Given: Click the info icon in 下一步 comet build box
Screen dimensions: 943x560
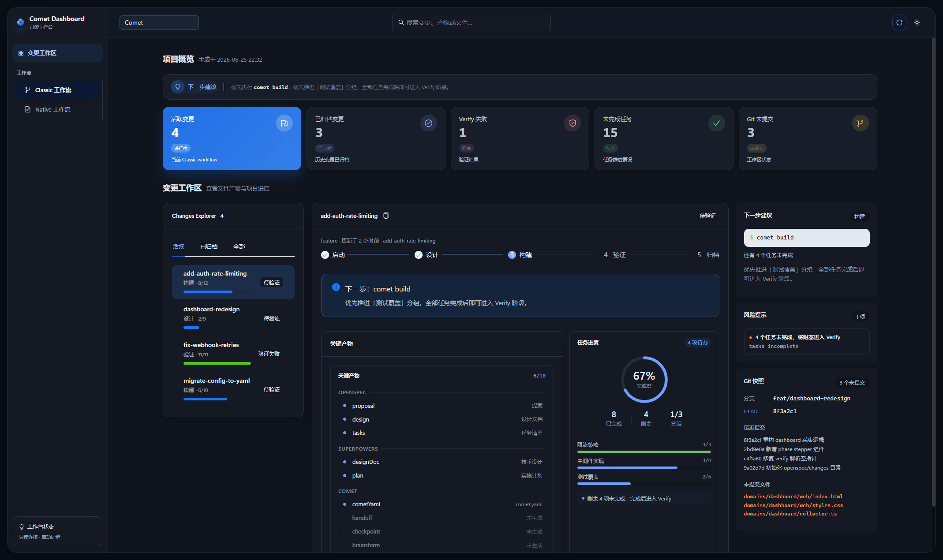Looking at the screenshot, I should (336, 287).
